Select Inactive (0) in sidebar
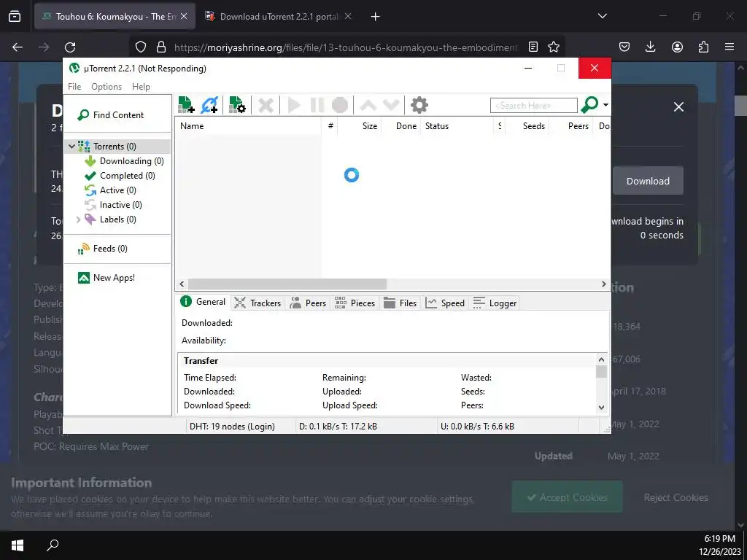Image resolution: width=747 pixels, height=560 pixels. tap(113, 205)
